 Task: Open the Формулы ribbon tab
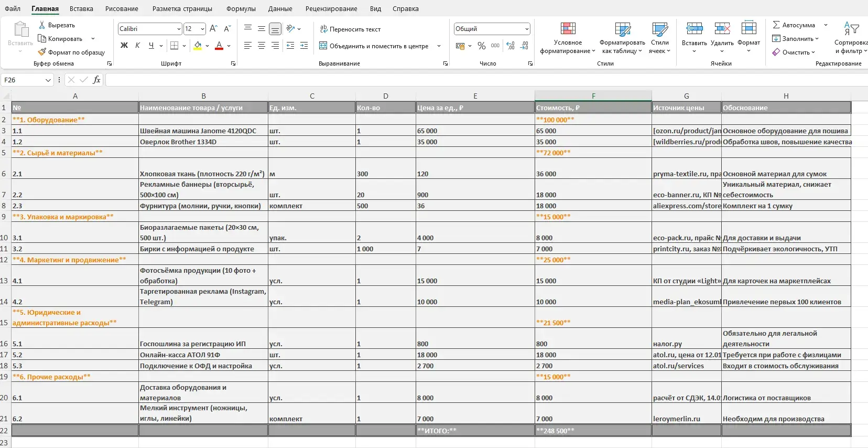241,9
